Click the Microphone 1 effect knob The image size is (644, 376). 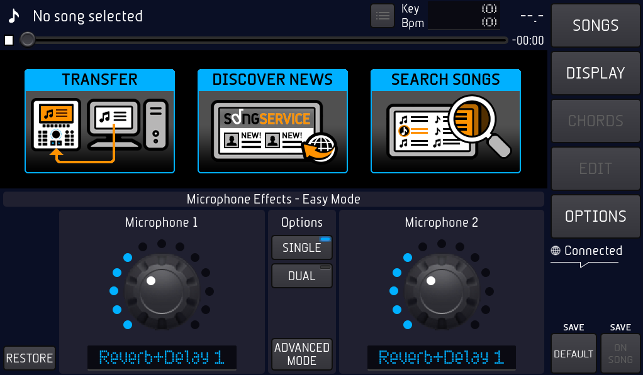[x=162, y=291]
